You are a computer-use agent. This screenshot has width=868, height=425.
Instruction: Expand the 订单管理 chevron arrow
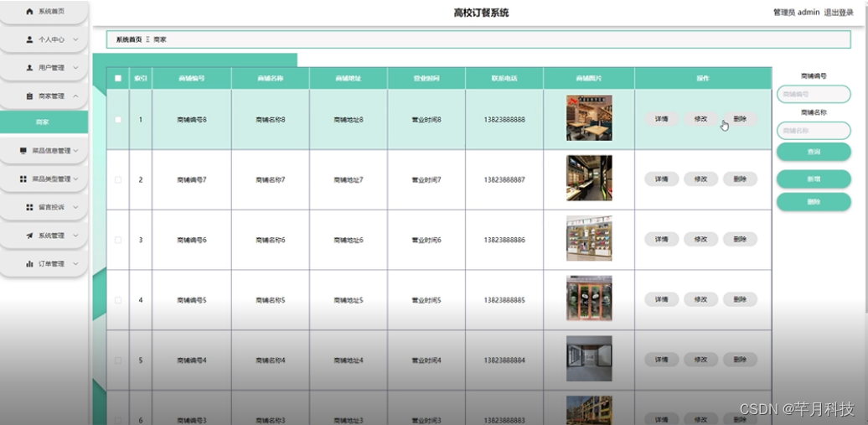click(x=75, y=264)
